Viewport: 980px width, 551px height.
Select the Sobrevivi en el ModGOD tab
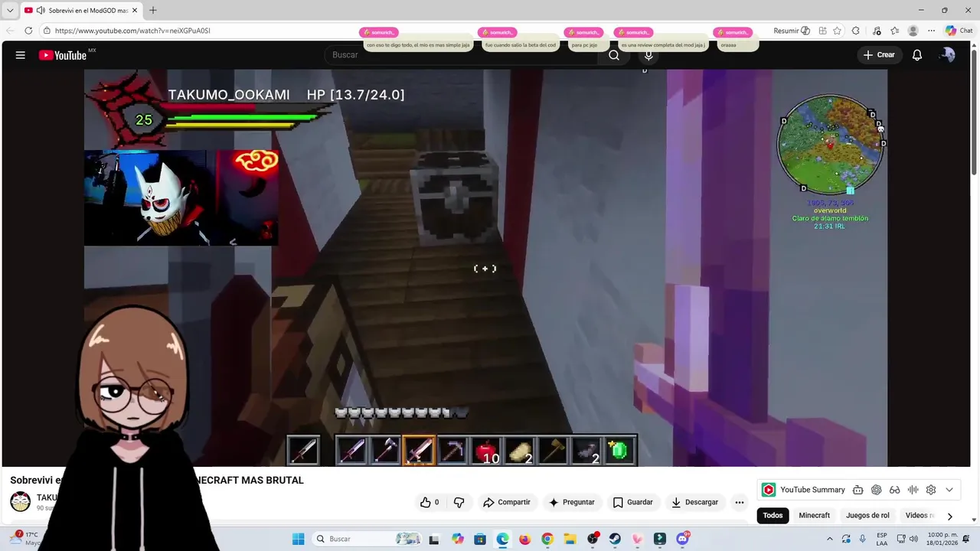[82, 10]
